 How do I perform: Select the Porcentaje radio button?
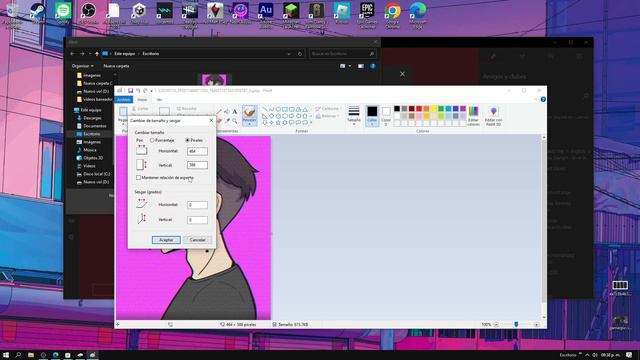pyautogui.click(x=152, y=140)
